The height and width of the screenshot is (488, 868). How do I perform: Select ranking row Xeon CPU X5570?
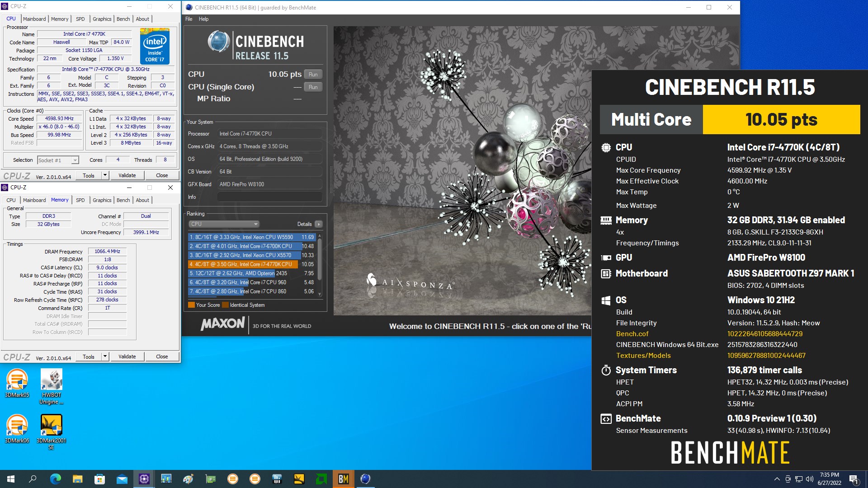coord(251,255)
